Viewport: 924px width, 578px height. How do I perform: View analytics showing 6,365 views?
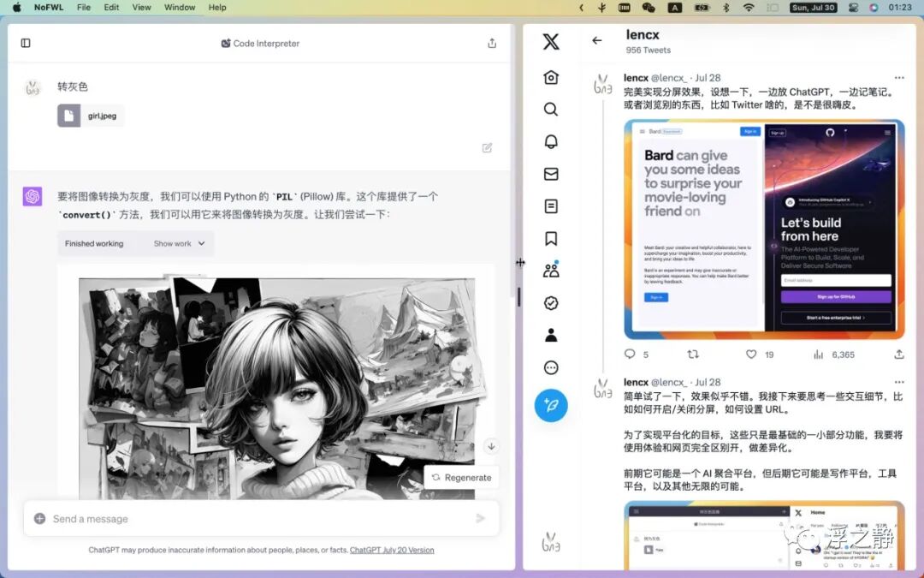point(833,355)
